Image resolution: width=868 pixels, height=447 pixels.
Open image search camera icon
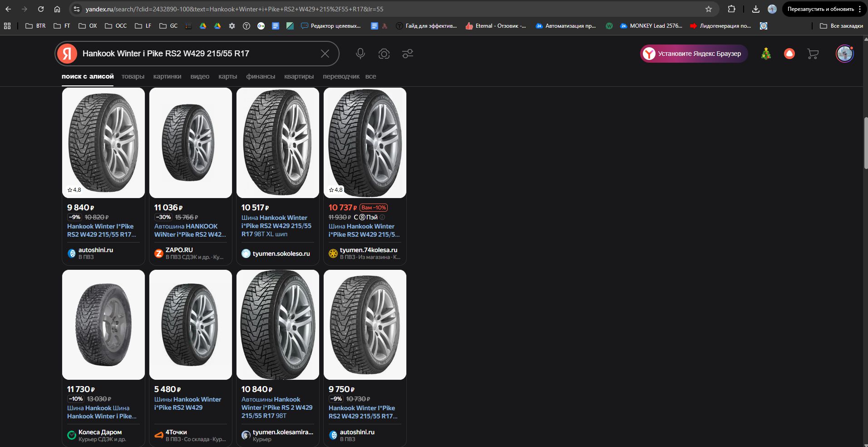click(384, 54)
